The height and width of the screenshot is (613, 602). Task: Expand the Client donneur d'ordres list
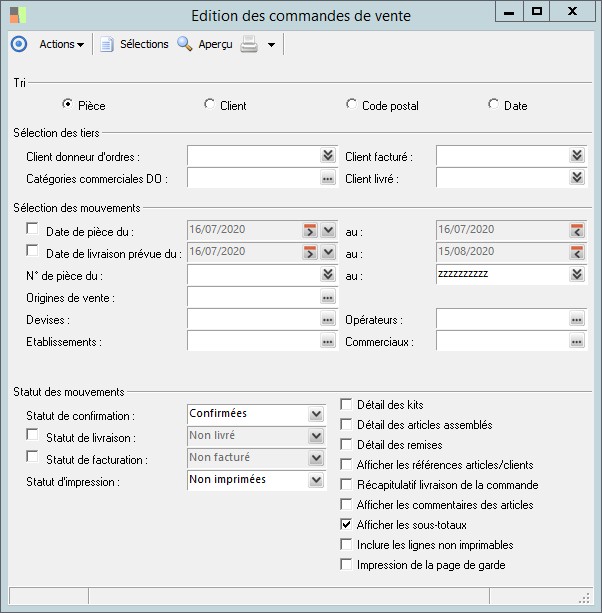pos(327,156)
